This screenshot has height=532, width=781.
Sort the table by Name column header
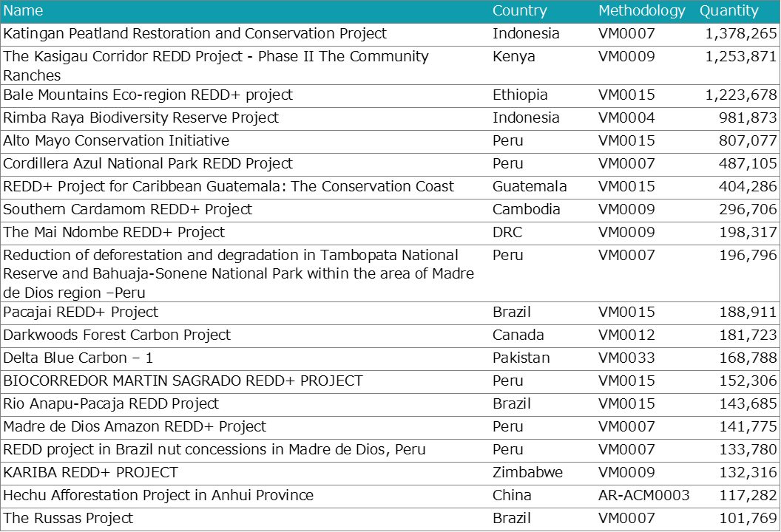click(24, 11)
